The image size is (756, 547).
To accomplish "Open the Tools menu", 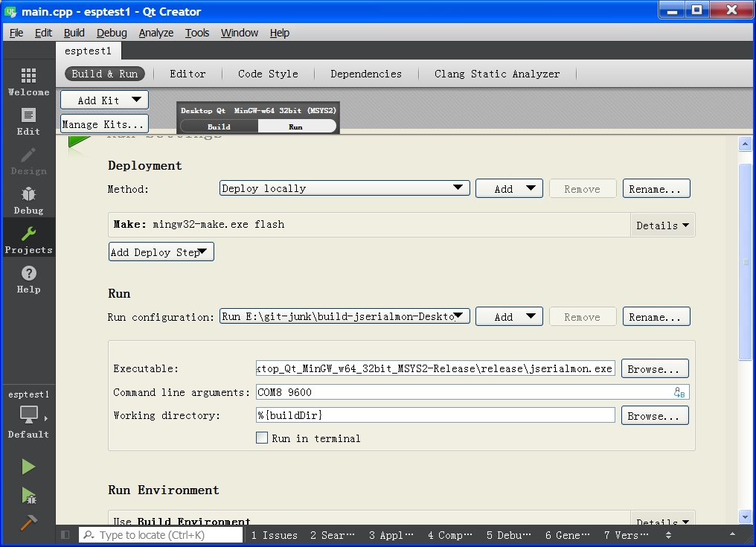I will pyautogui.click(x=197, y=33).
